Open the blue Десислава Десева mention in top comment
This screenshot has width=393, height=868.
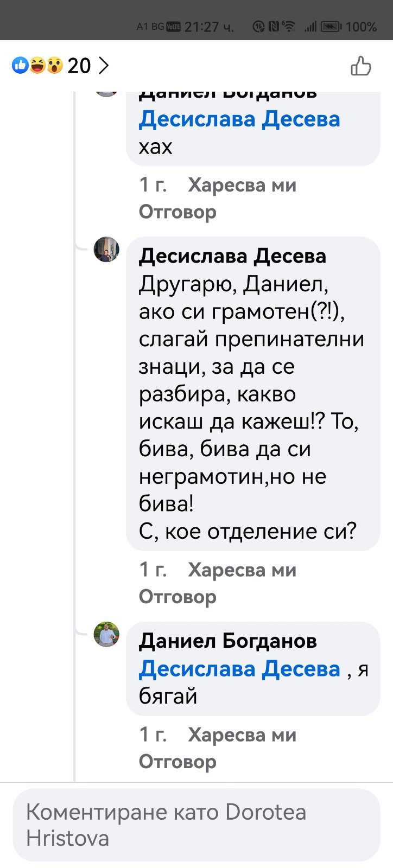[239, 119]
